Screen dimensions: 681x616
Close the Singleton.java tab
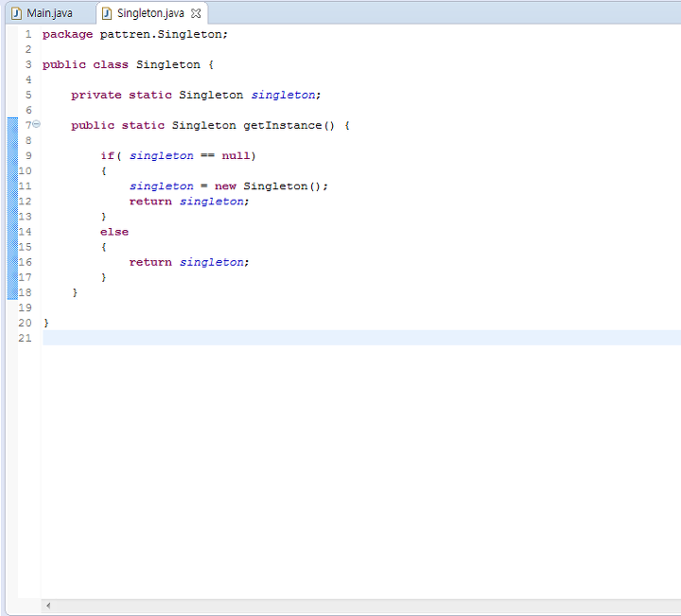coord(196,13)
